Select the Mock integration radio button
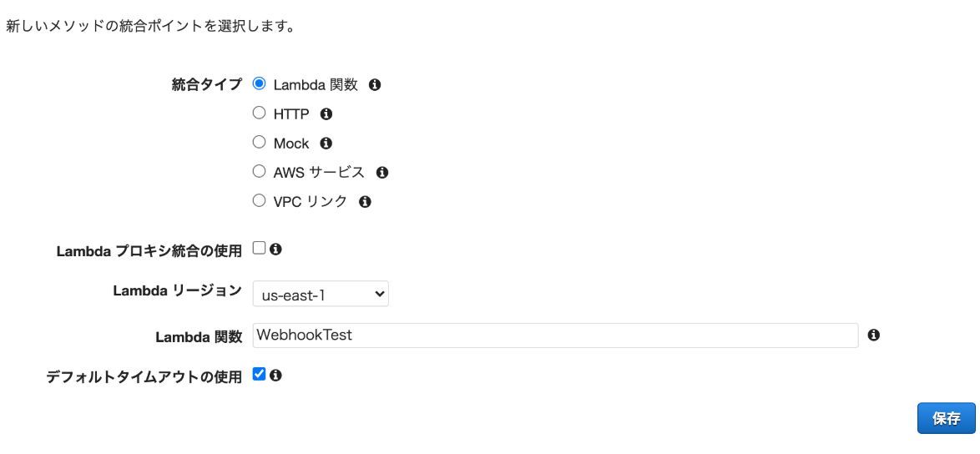 pos(259,142)
